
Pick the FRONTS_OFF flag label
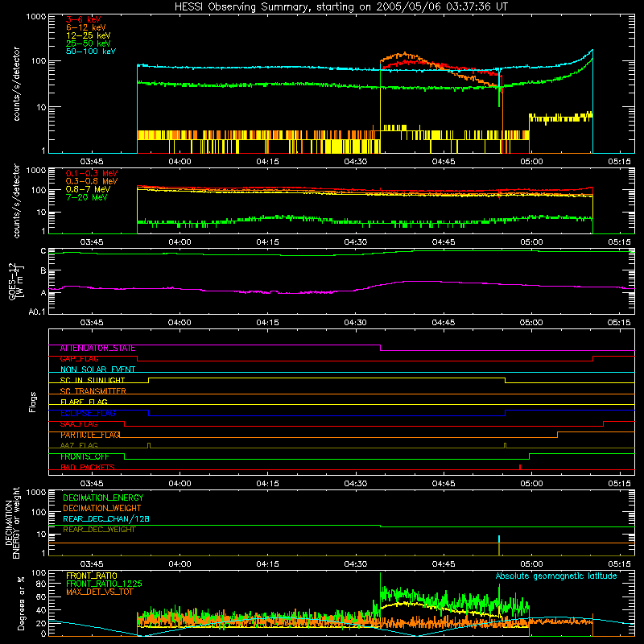(x=85, y=456)
